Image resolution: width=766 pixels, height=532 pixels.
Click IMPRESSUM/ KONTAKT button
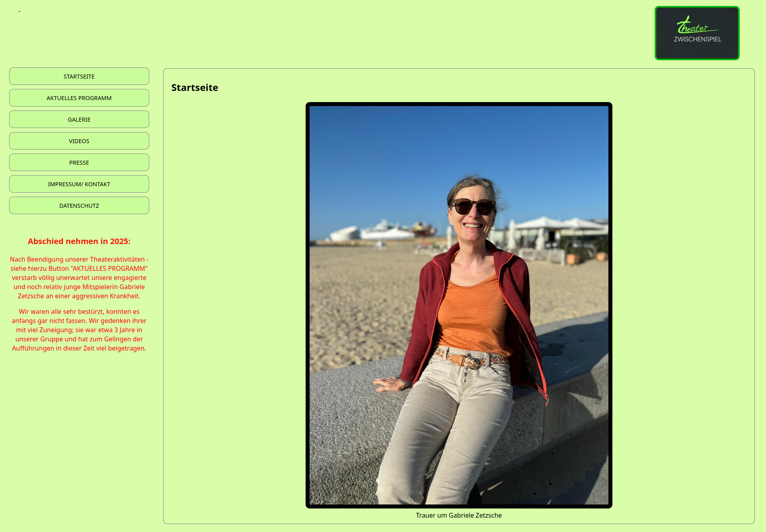(x=79, y=184)
